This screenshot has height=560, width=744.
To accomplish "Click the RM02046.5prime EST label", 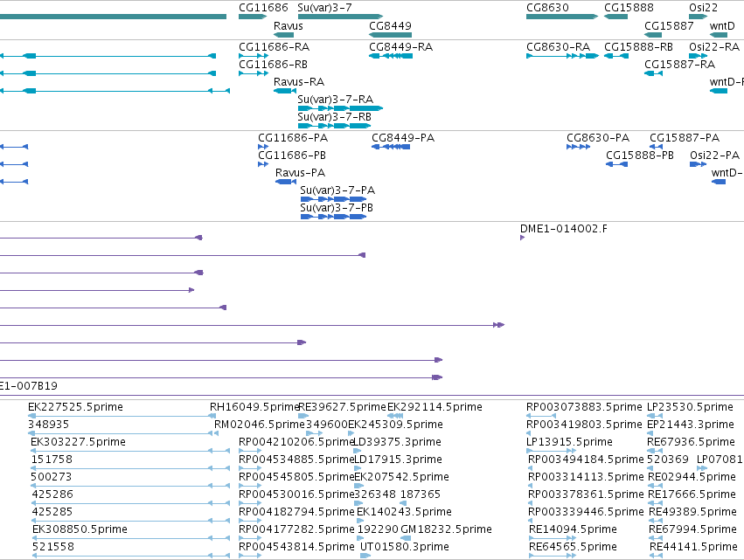I will pos(260,425).
